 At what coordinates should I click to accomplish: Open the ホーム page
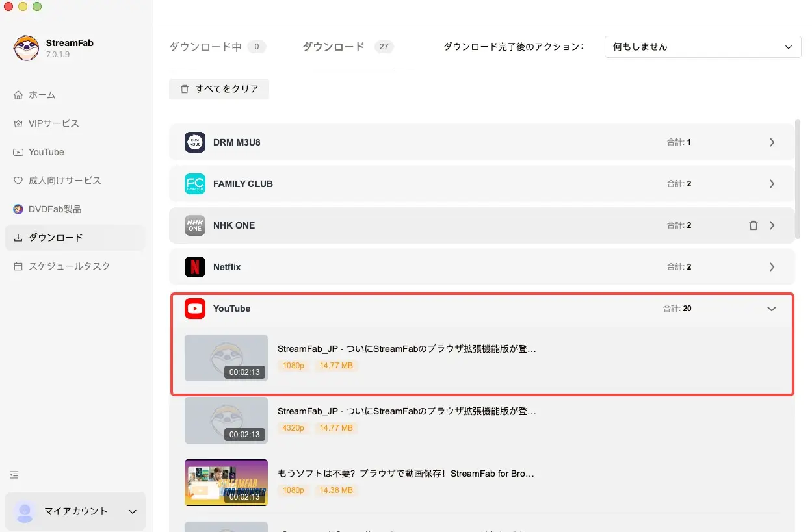[x=75, y=95]
